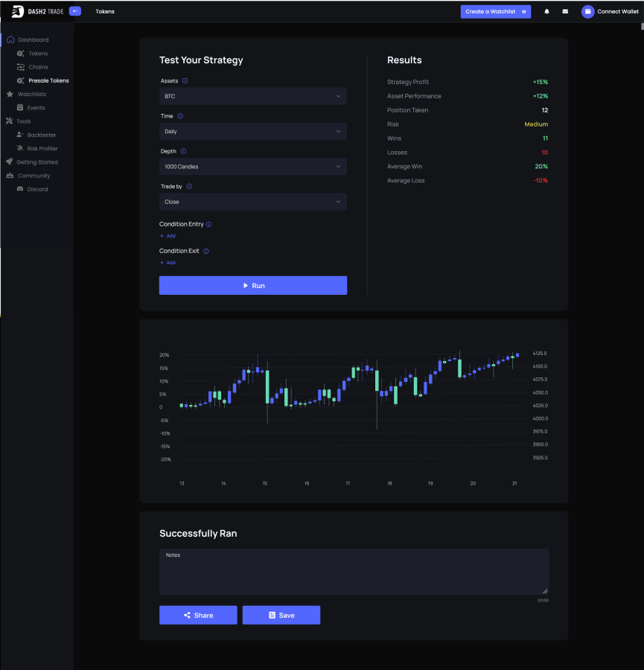Click the Average Loss -10% value
The image size is (644, 670).
[541, 181]
